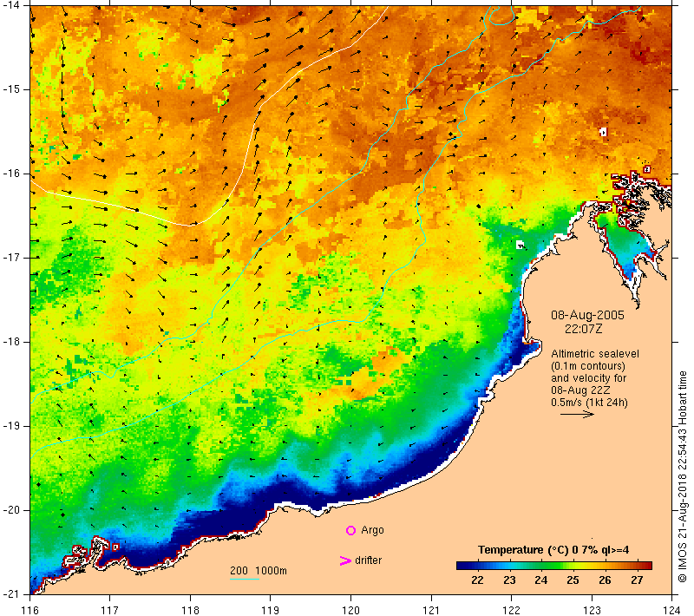Click the '200 1000m' depth legend text
The width and height of the screenshot is (694, 616).
259,571
